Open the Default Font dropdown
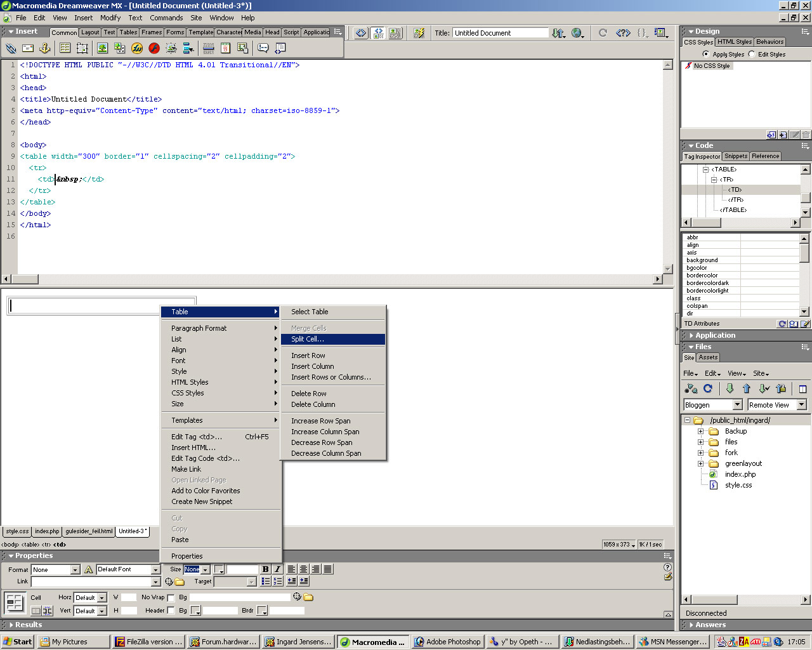This screenshot has width=812, height=650. pos(155,570)
